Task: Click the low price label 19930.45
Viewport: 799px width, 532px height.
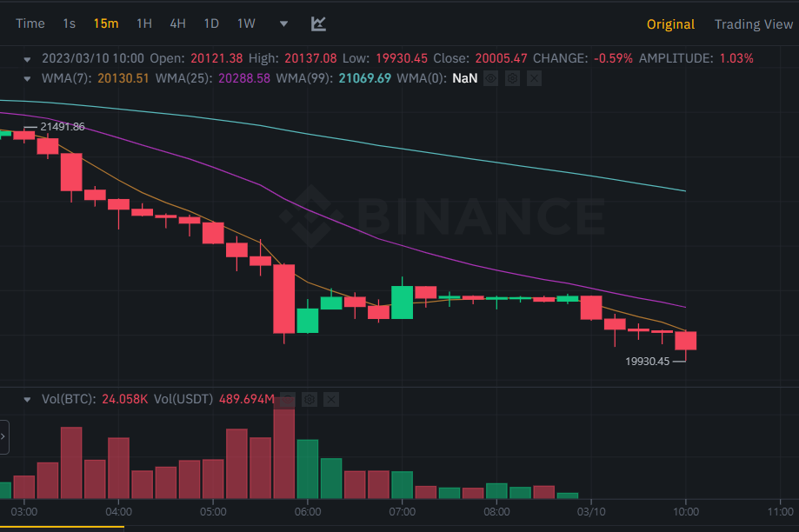Action: (x=647, y=362)
